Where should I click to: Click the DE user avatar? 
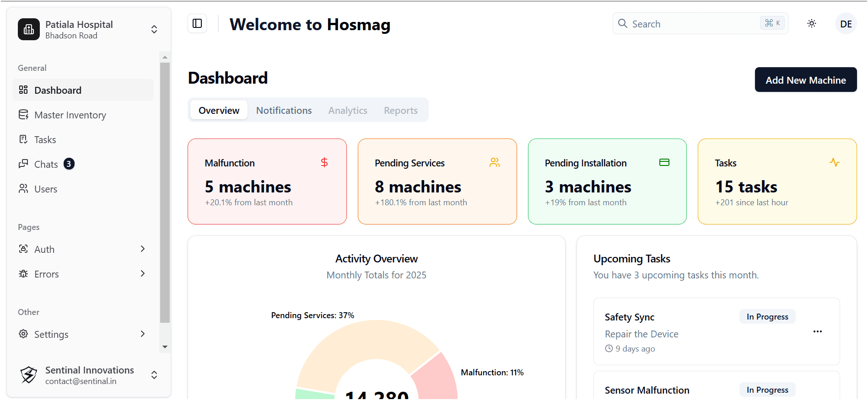[x=846, y=24]
